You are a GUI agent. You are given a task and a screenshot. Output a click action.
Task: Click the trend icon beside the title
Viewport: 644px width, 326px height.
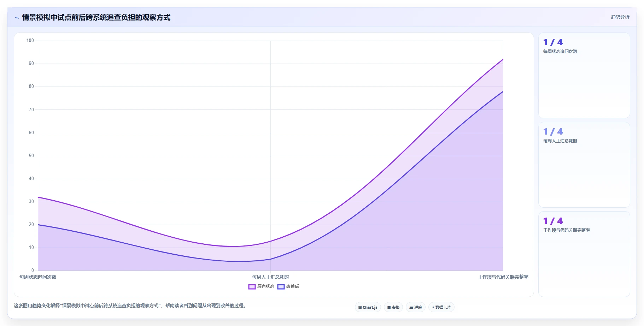(x=17, y=18)
